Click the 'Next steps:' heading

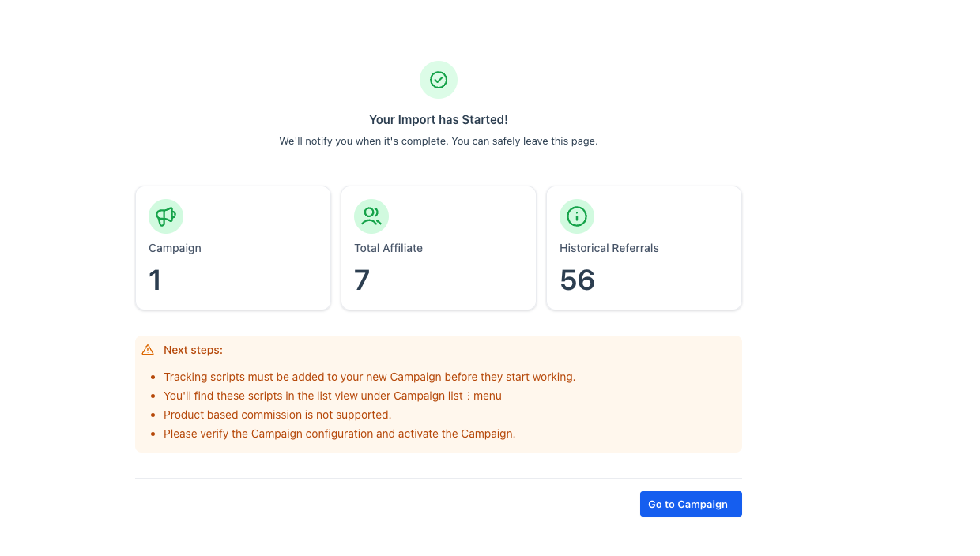point(193,350)
